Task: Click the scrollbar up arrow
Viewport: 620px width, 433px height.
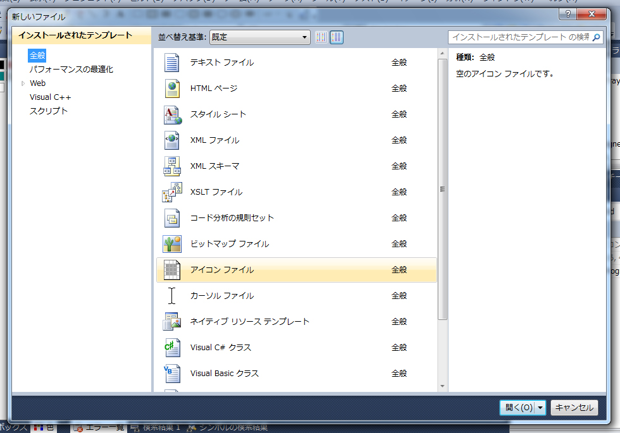Action: (442, 53)
